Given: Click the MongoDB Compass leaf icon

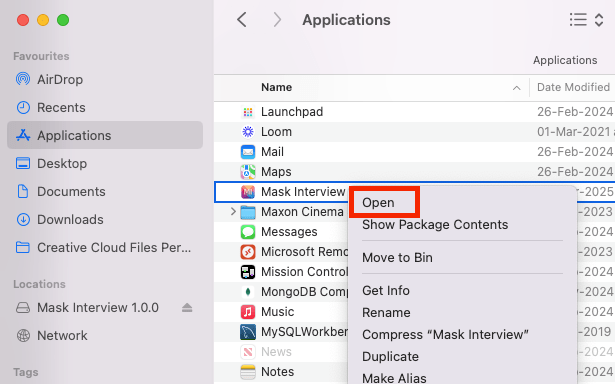Looking at the screenshot, I should click(248, 292).
